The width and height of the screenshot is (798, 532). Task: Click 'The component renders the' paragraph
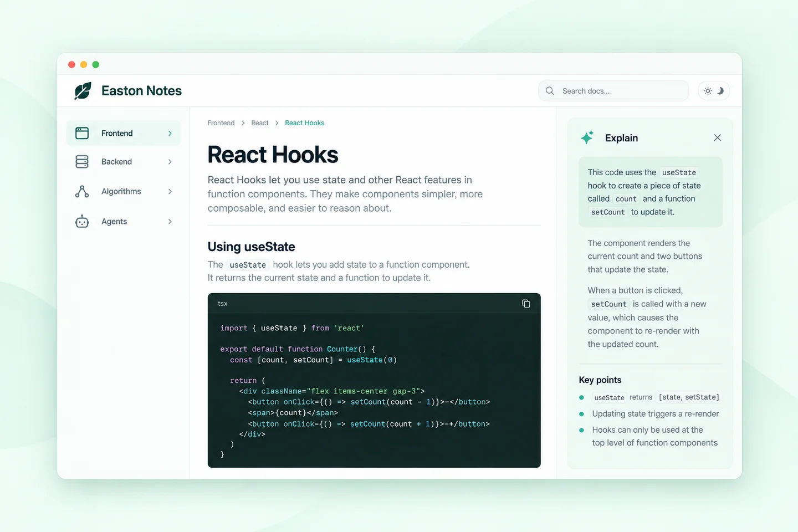pos(645,257)
